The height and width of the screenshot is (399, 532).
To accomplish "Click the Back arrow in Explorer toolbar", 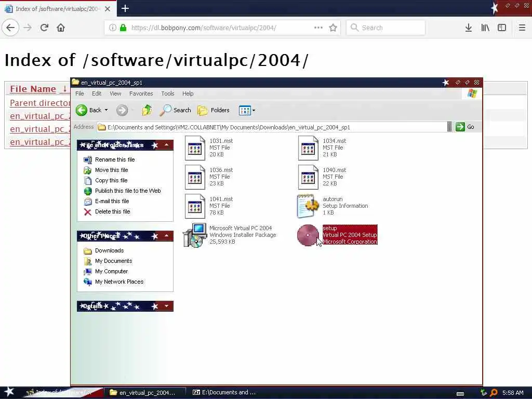I will [x=82, y=110].
